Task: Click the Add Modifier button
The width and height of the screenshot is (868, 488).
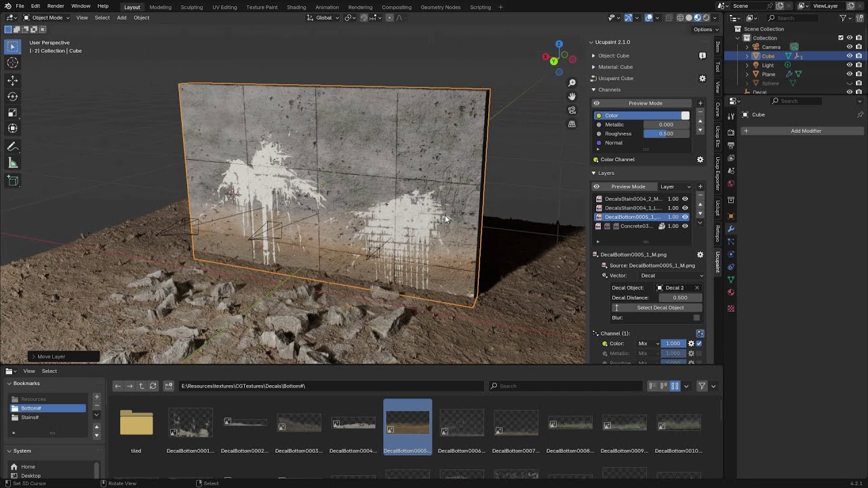Action: pos(806,131)
